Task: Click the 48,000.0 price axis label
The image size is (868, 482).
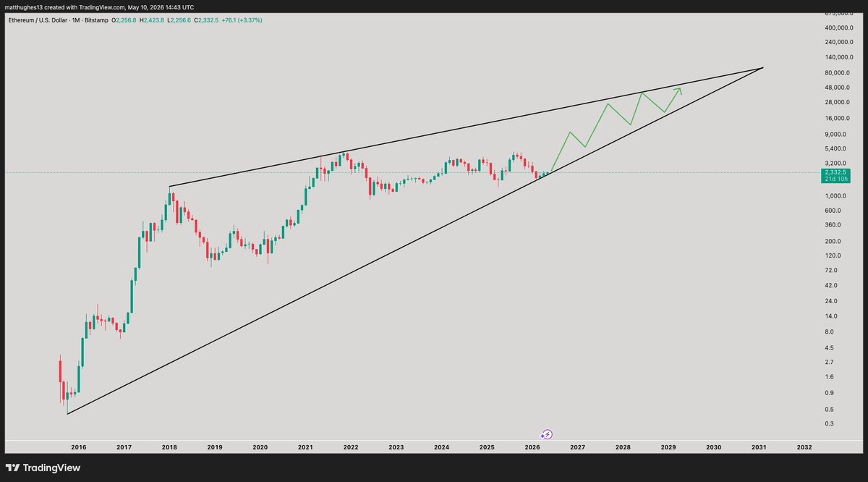Action: [839, 88]
